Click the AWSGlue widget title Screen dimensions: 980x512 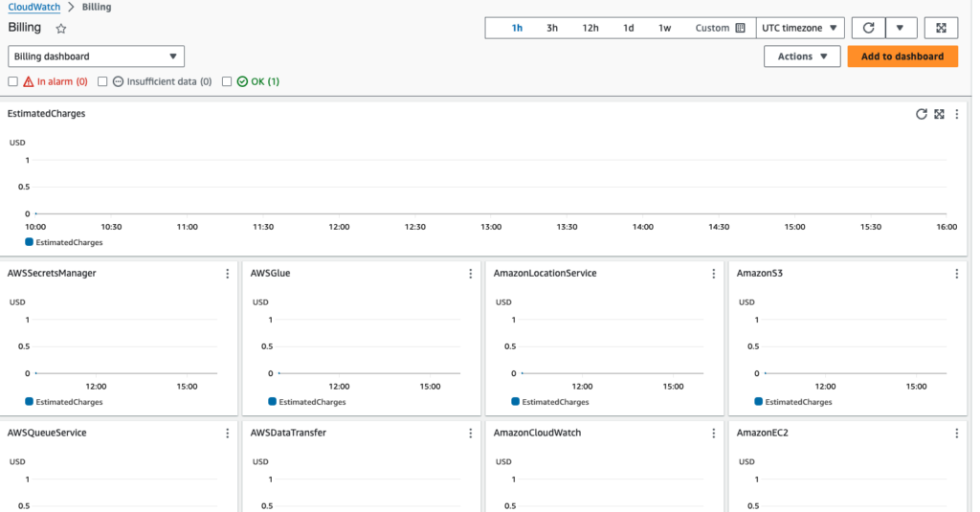(270, 273)
